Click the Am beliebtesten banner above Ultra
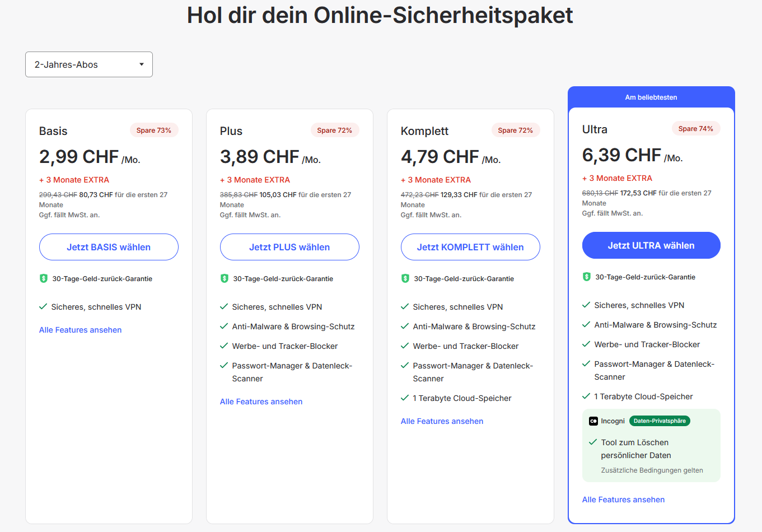 (651, 97)
